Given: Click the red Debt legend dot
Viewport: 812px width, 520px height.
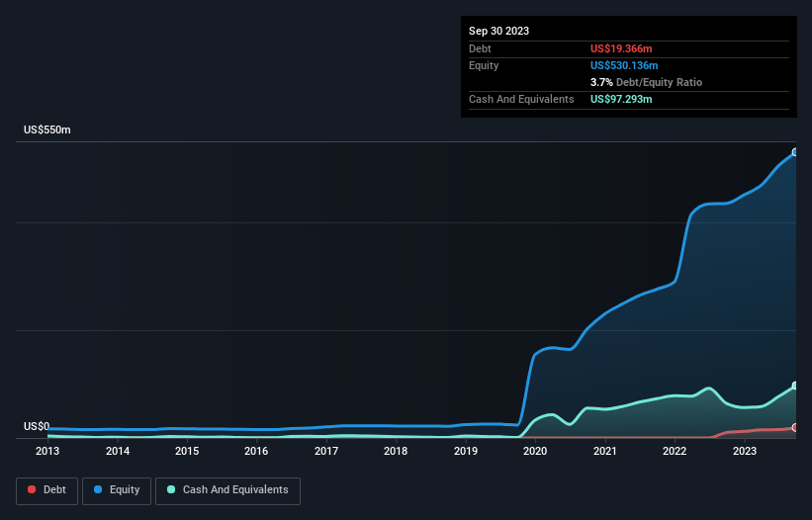Looking at the screenshot, I should 32,489.
